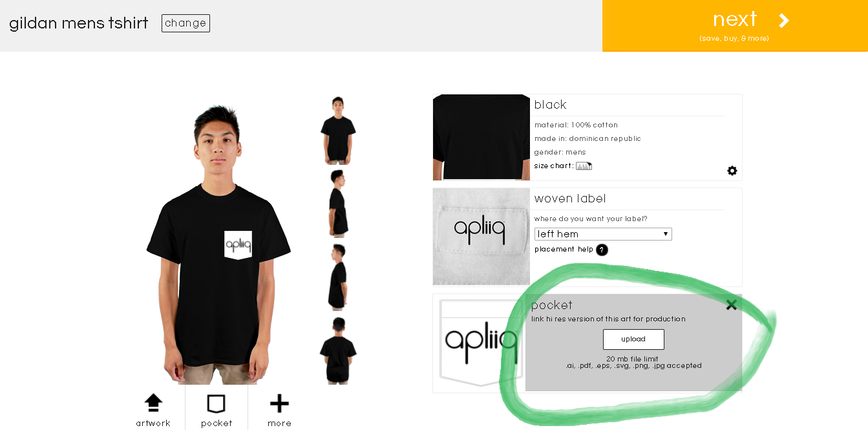
Task: Click the artwork upload arrow icon
Action: 153,403
